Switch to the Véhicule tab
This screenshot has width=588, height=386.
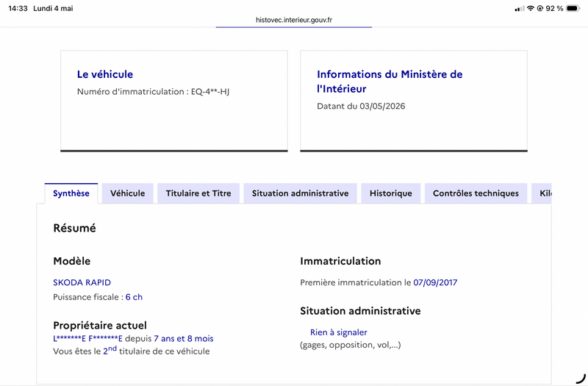(x=127, y=193)
